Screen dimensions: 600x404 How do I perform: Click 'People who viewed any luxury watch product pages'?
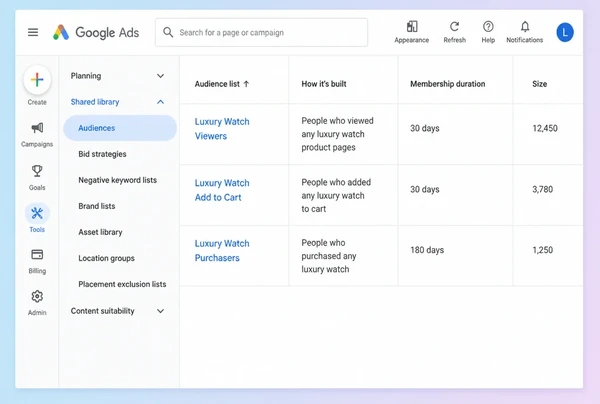coord(337,134)
